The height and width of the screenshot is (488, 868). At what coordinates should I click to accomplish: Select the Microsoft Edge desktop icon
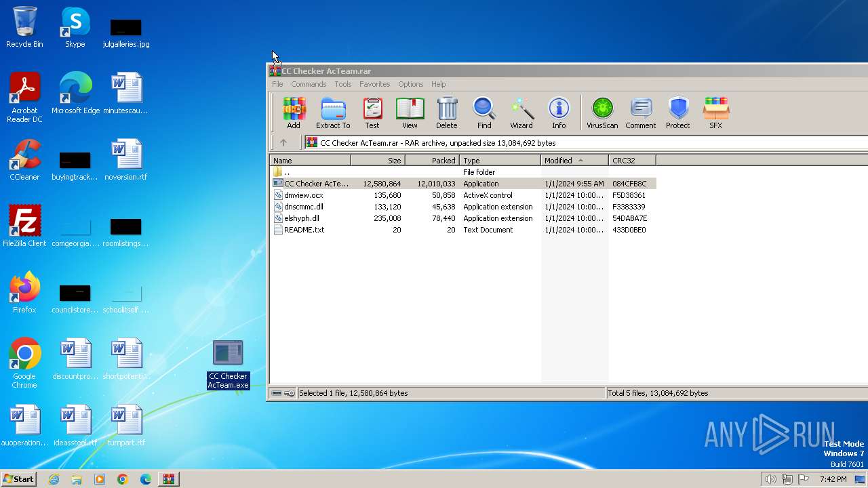click(x=75, y=94)
